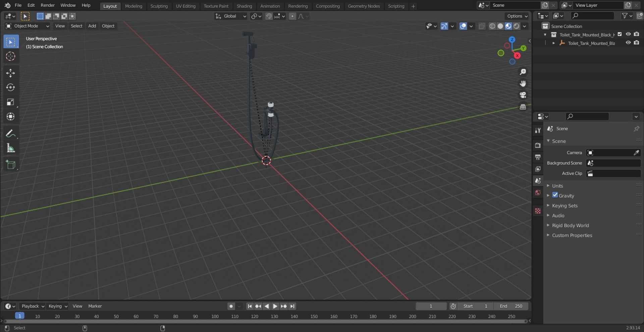
Task: Select the Annotate tool
Action: [x=11, y=134]
